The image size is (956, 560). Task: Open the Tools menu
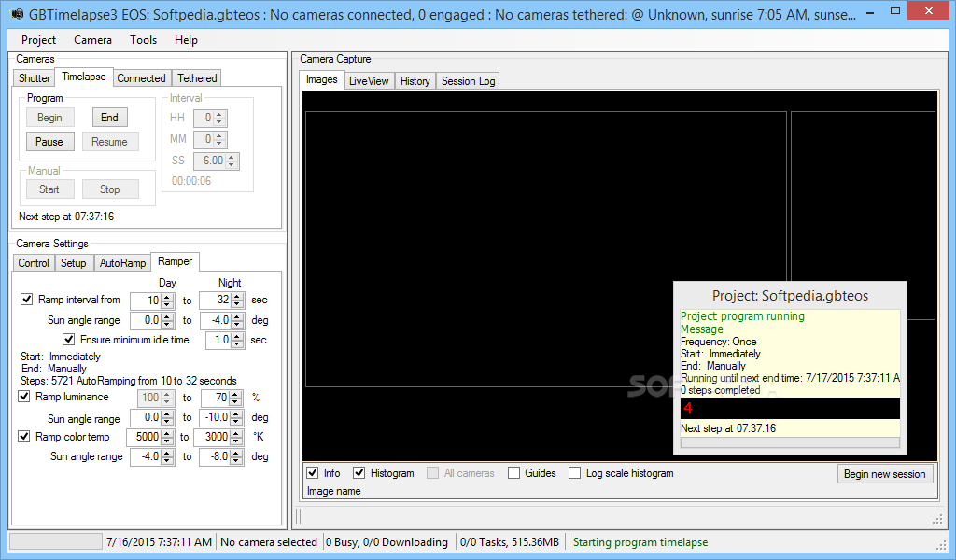[x=143, y=40]
